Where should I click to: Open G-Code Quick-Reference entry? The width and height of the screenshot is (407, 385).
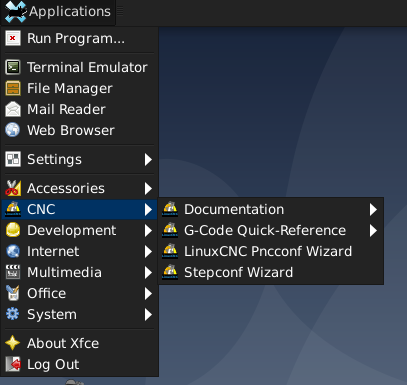click(271, 230)
